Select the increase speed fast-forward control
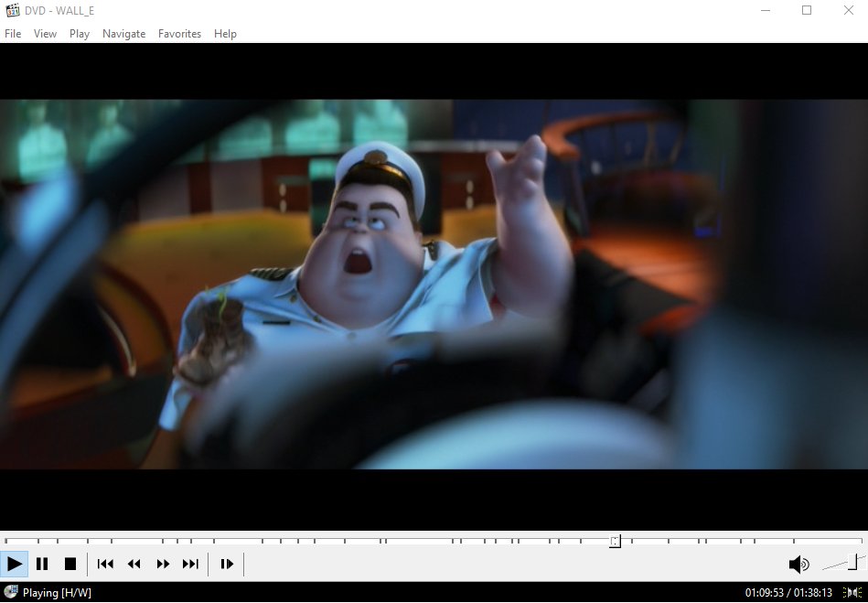 [x=163, y=564]
